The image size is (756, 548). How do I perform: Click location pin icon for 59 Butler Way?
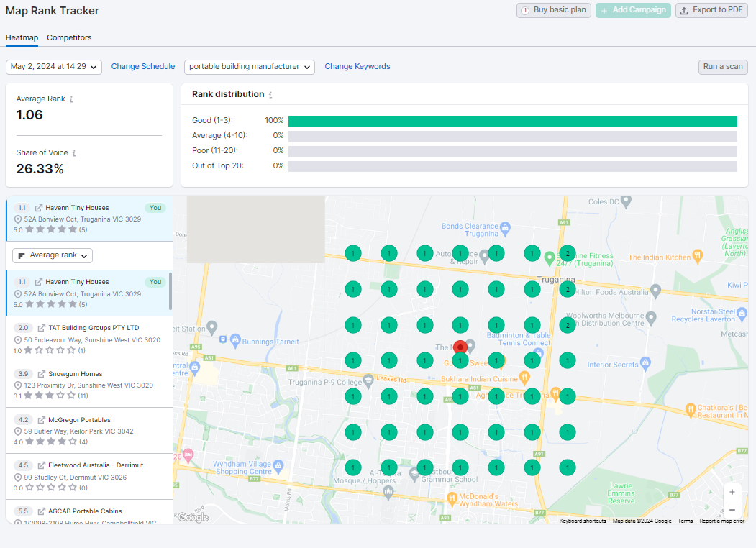[x=18, y=431]
